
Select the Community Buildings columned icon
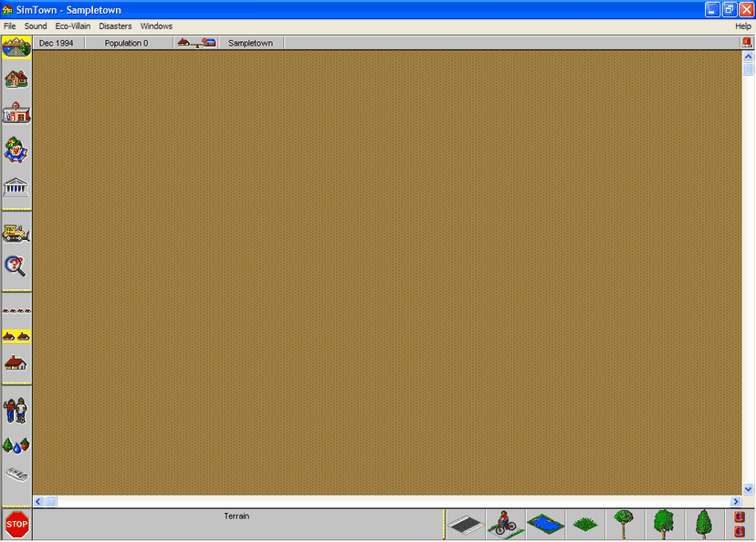tap(16, 187)
